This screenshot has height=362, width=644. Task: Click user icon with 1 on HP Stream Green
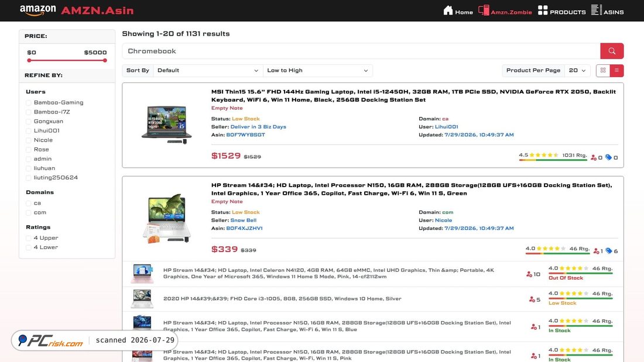597,251
